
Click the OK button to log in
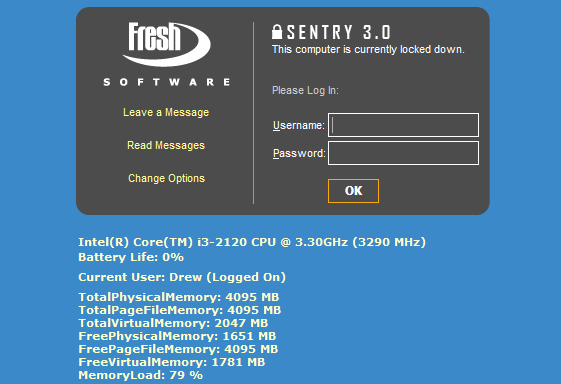point(353,191)
